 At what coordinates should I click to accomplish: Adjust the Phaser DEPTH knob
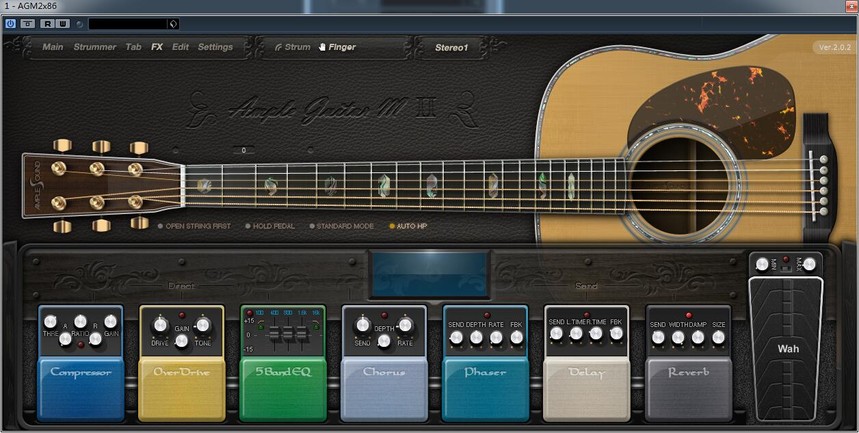pyautogui.click(x=476, y=338)
